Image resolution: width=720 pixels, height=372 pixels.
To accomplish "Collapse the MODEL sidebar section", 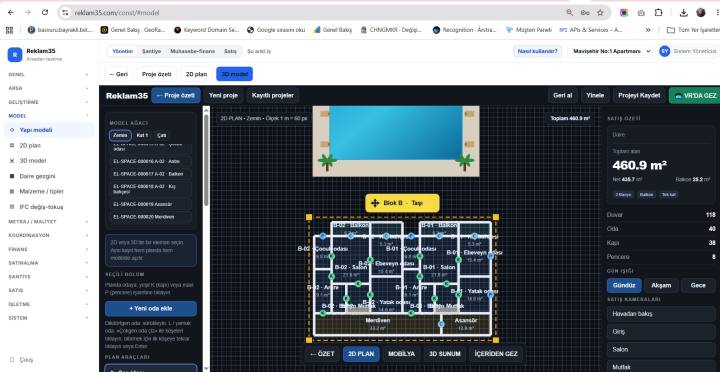I will point(48,116).
